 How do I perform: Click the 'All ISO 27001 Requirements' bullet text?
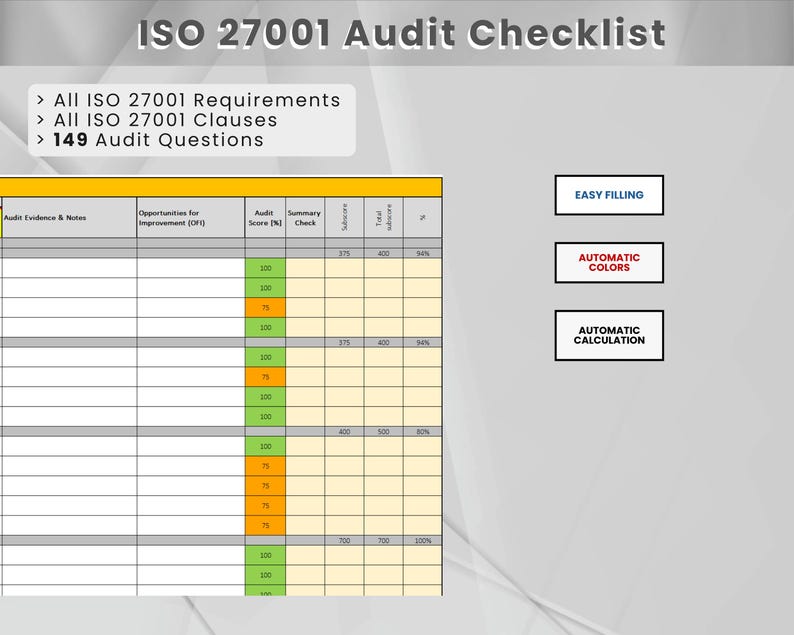click(197, 100)
